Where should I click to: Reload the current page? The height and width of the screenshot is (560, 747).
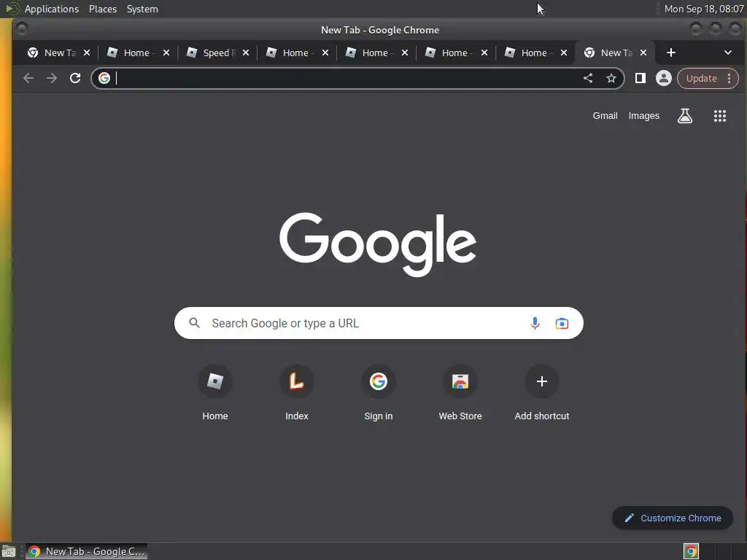(75, 78)
